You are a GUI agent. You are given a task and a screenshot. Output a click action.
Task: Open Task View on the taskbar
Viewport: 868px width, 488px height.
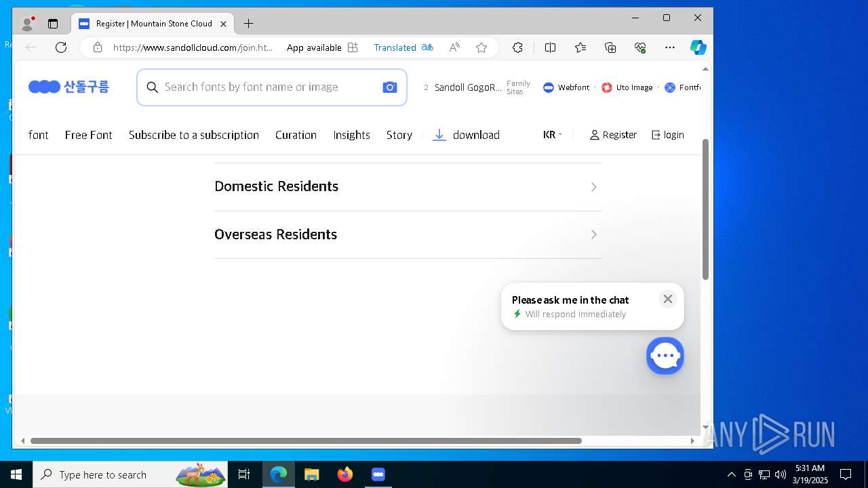click(x=244, y=474)
